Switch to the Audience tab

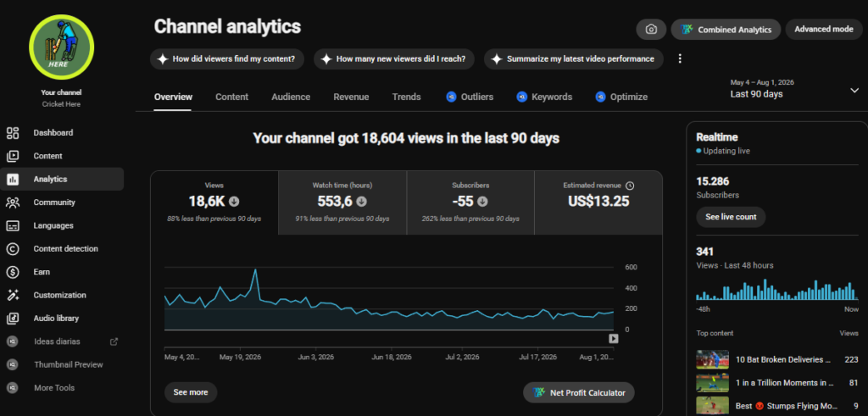[x=291, y=97]
